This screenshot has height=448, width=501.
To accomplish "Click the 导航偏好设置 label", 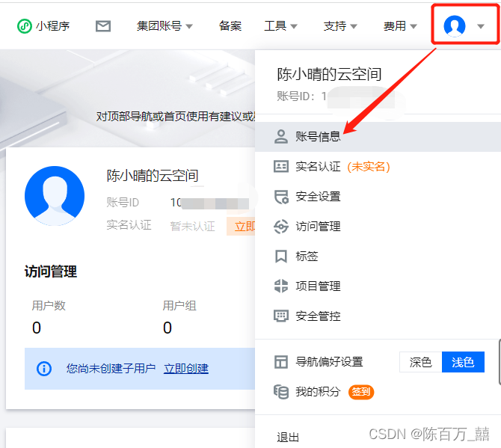I will pos(330,362).
